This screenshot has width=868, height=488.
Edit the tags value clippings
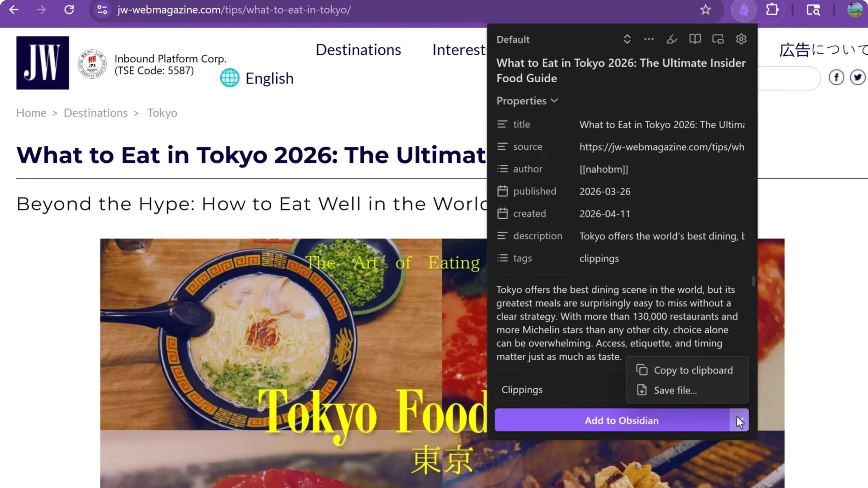click(x=662, y=258)
